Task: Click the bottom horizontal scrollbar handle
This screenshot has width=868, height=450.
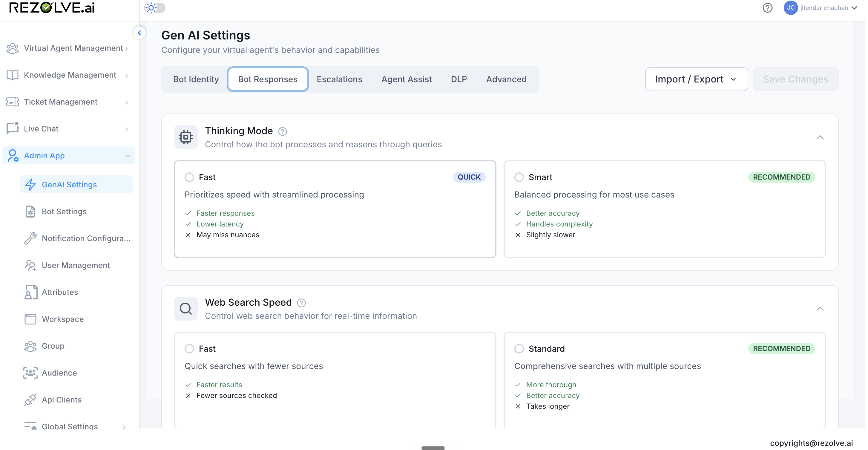Action: pos(433,448)
